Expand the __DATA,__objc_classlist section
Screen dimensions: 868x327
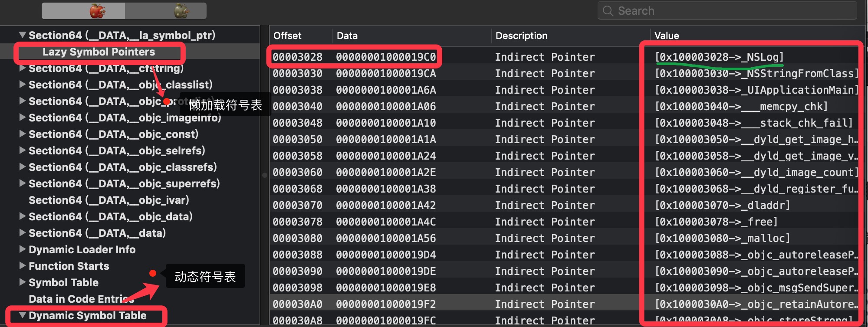coord(23,85)
